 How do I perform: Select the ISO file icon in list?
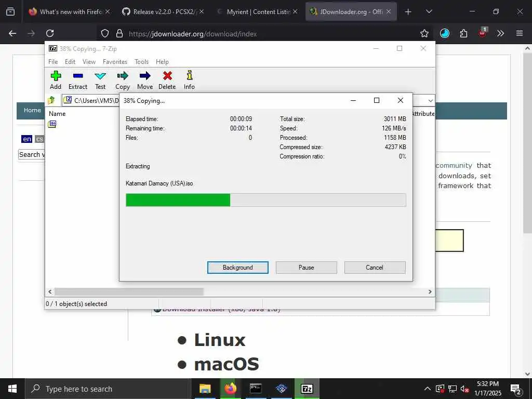pyautogui.click(x=52, y=124)
